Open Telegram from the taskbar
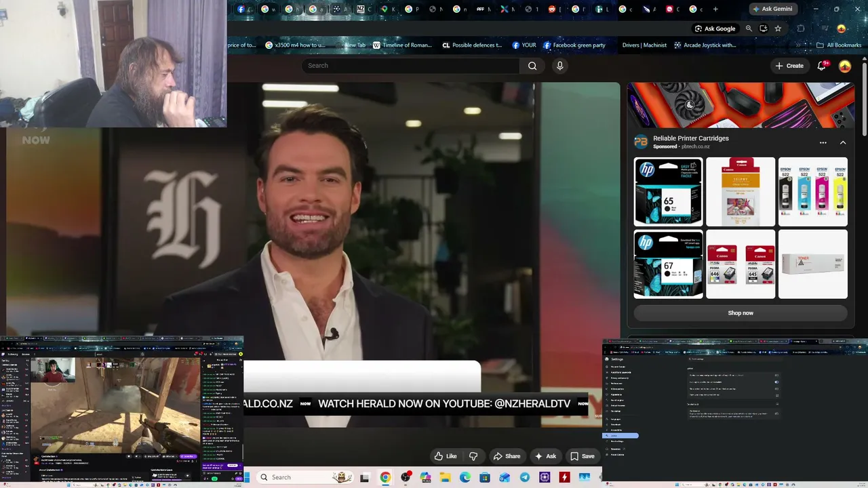This screenshot has width=868, height=488. (x=525, y=477)
